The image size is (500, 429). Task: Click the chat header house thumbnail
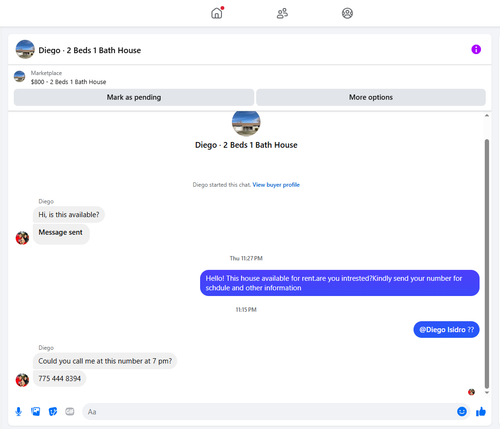tap(25, 49)
